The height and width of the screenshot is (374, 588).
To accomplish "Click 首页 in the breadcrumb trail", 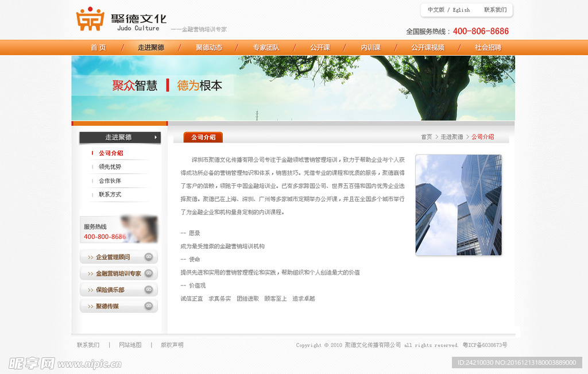I will click(x=426, y=137).
